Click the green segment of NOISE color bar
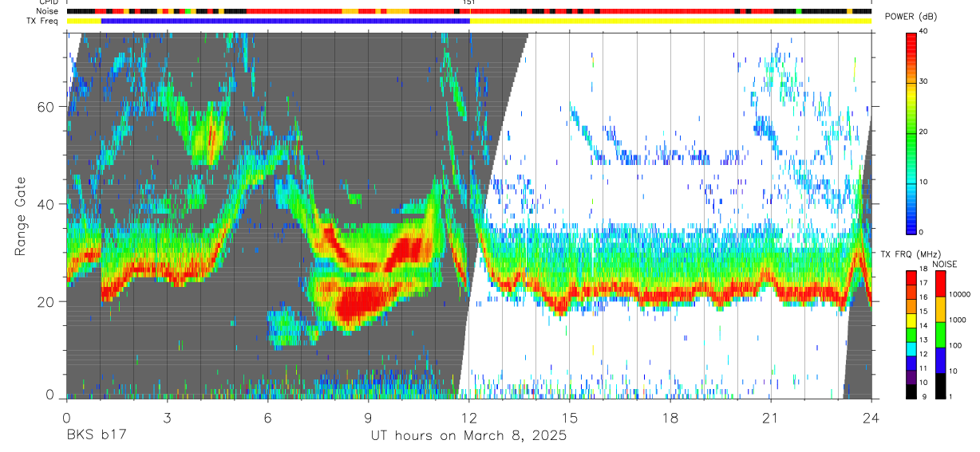This screenshot has width=980, height=452. click(941, 335)
